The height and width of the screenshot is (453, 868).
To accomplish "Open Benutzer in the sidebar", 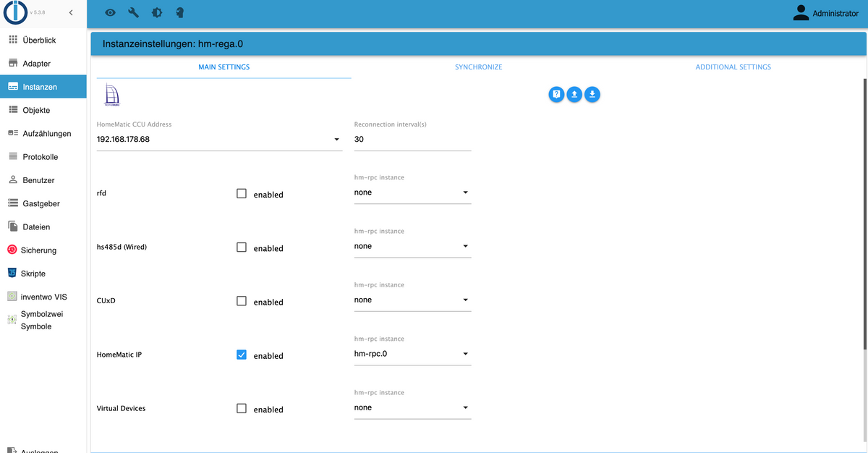I will pyautogui.click(x=43, y=179).
